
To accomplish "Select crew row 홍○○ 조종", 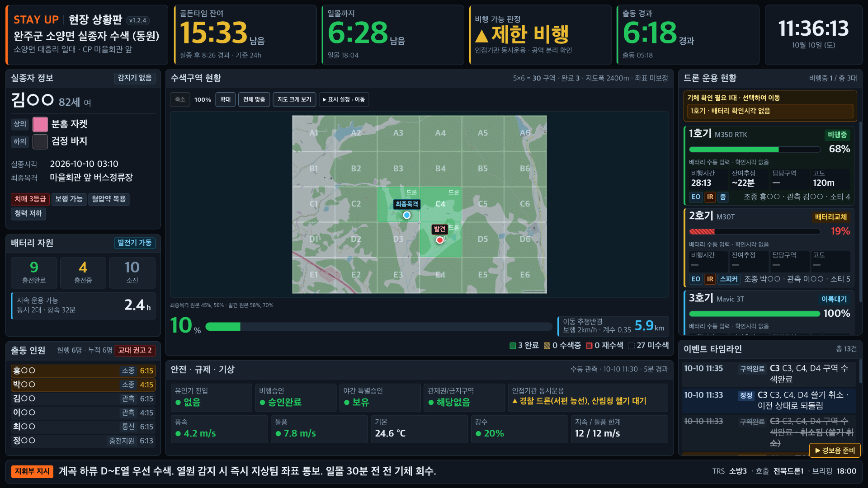I will point(83,371).
